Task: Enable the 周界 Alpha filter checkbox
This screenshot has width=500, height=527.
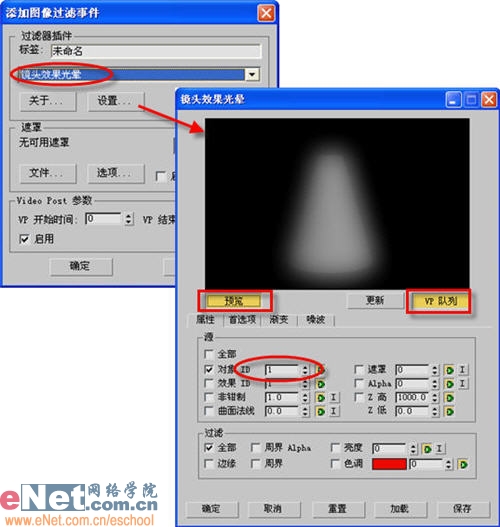Action: pos(255,448)
